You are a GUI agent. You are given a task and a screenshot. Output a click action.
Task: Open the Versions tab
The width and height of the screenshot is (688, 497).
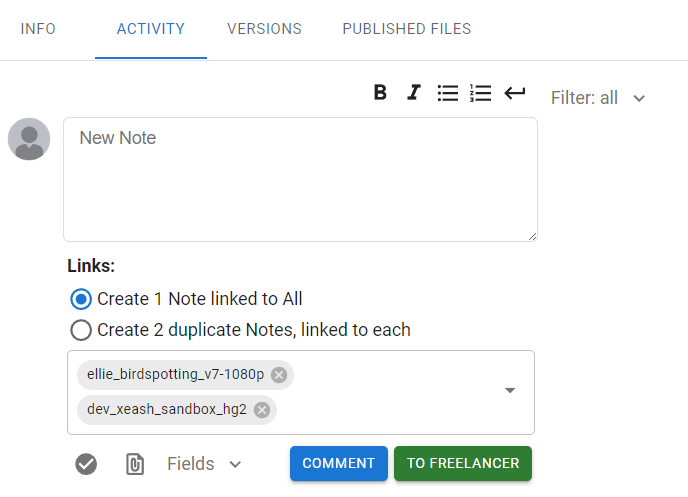point(264,29)
